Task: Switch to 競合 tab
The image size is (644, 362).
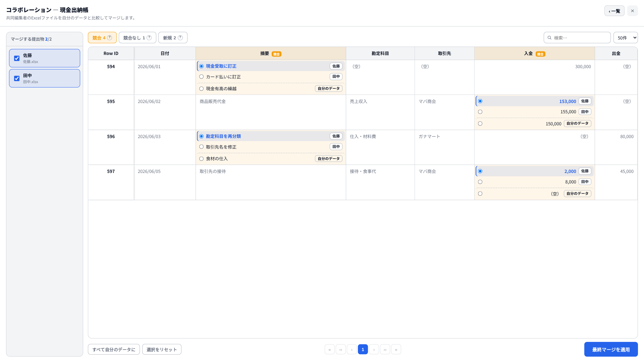Action: click(102, 38)
